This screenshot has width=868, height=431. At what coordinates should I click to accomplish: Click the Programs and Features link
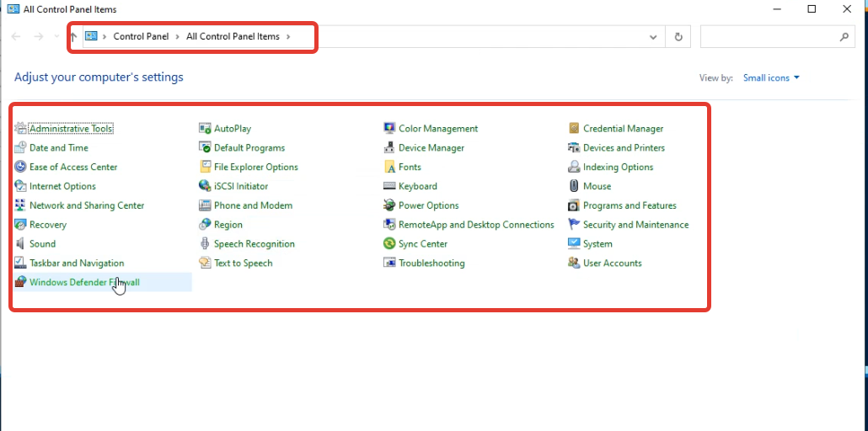coord(630,205)
